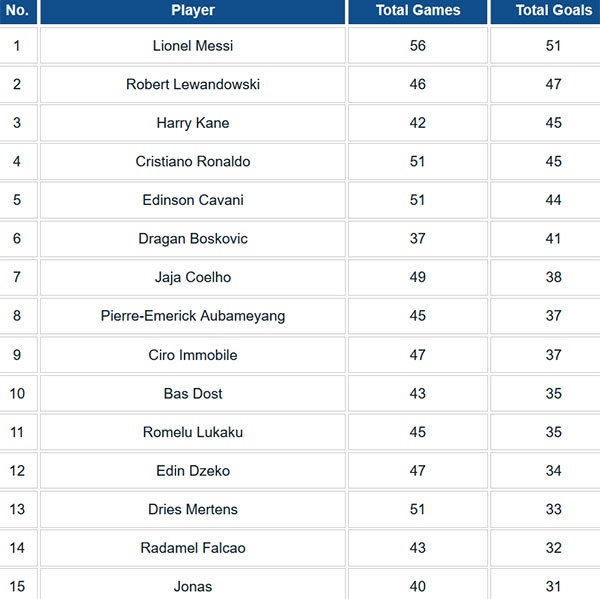600x599 pixels.
Task: Select Romelu Lukaku's name
Action: point(192,432)
